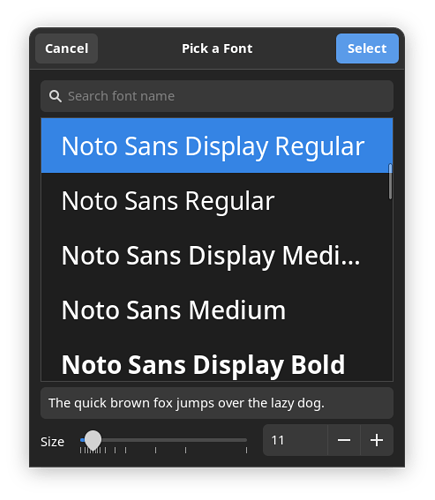Confirm the font with the Select button
Viewport: 435px width, 500px height.
367,49
